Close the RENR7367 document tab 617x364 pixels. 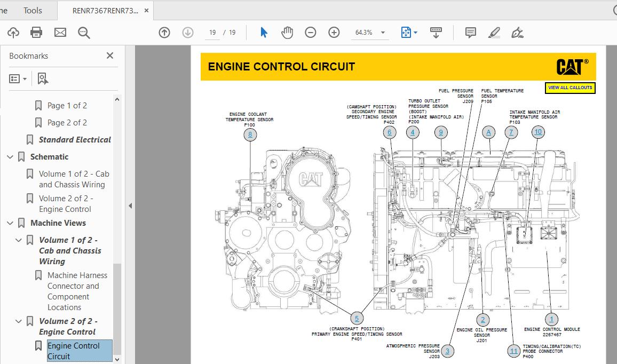(x=146, y=11)
